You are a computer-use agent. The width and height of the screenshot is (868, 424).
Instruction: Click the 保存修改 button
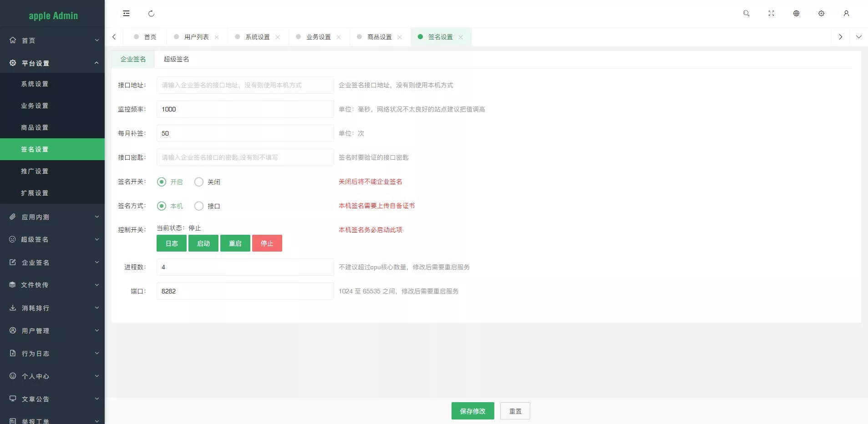472,411
